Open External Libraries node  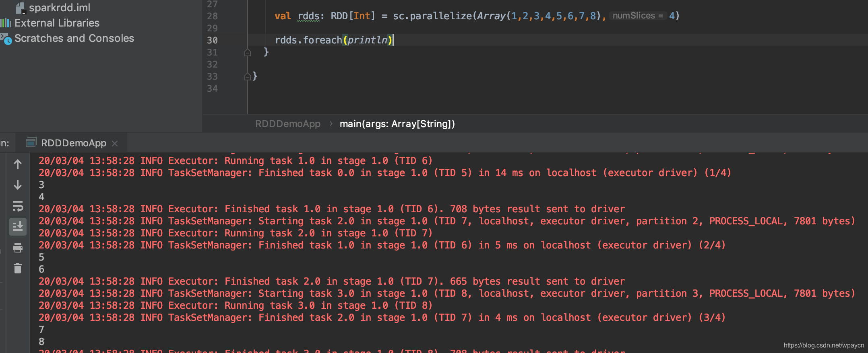point(57,23)
